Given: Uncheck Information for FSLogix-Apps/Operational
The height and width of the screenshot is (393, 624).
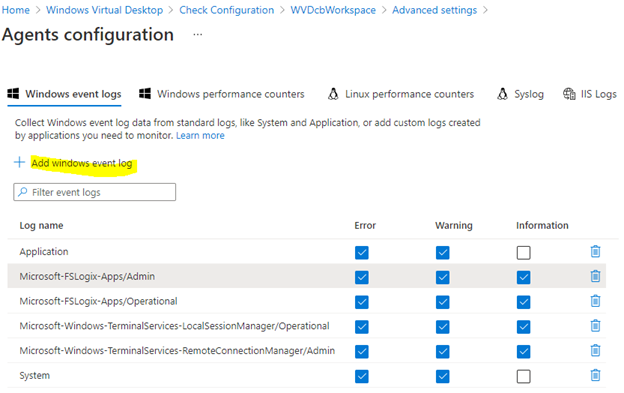Looking at the screenshot, I should tap(523, 302).
